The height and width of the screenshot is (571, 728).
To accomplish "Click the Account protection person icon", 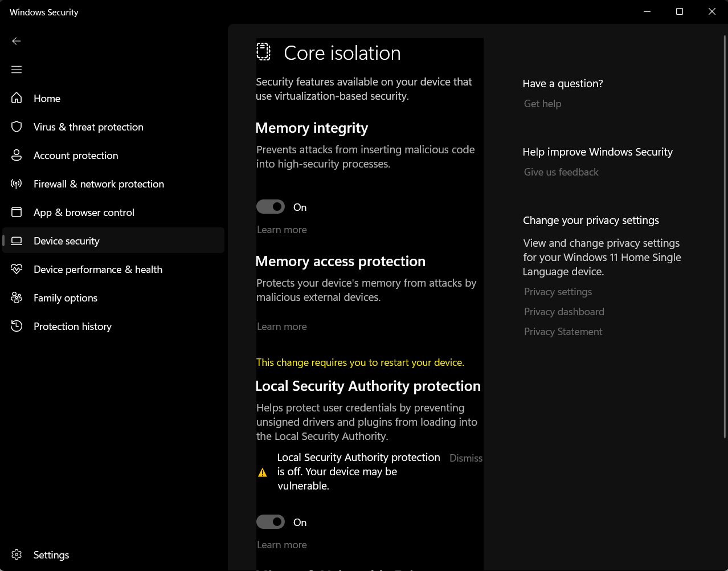I will click(17, 155).
